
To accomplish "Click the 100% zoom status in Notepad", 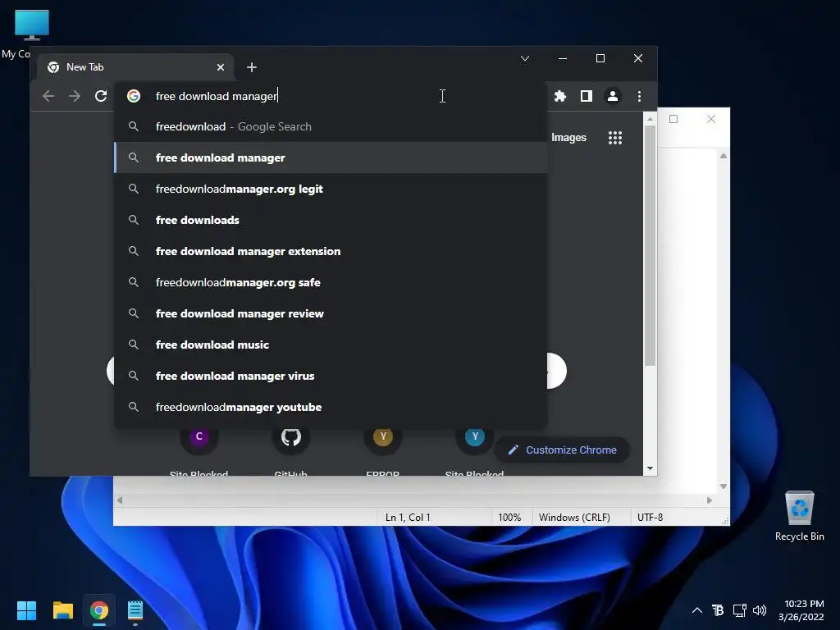I will (x=509, y=518).
